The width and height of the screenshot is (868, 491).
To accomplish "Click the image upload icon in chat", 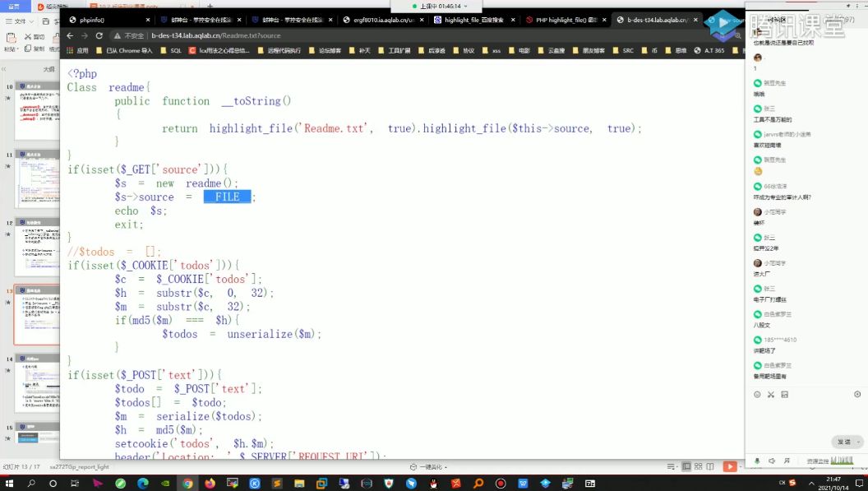I will [x=784, y=395].
